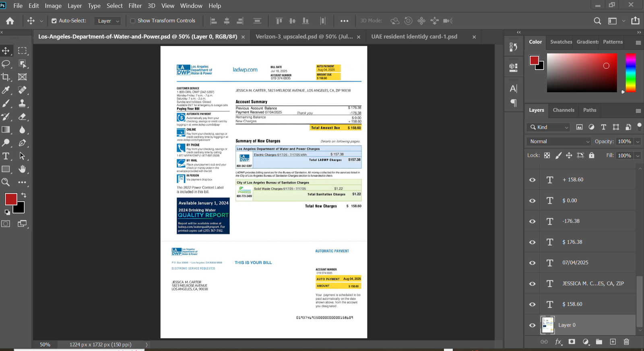Click the red foreground color swatch in toolbar
The image size is (644, 351).
tap(10, 199)
